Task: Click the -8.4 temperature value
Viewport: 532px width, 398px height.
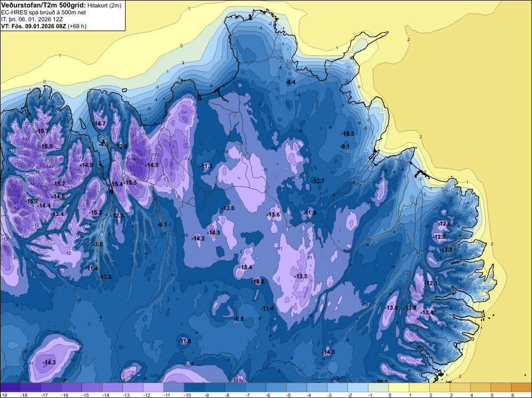Action: (290, 82)
